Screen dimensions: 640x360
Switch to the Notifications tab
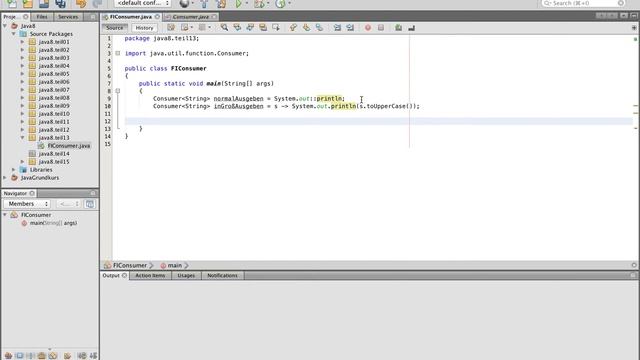point(222,276)
